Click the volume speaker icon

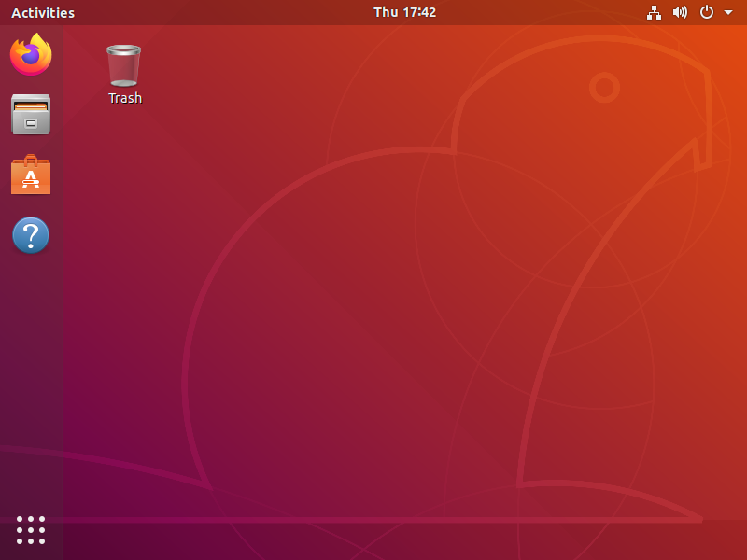point(680,12)
